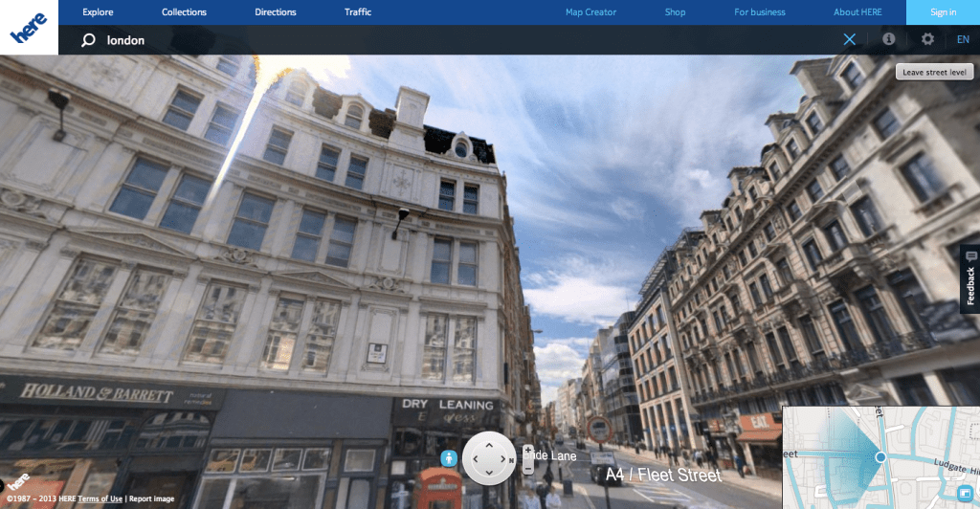Open the For business page
Viewport: 980px width, 509px height.
click(759, 11)
